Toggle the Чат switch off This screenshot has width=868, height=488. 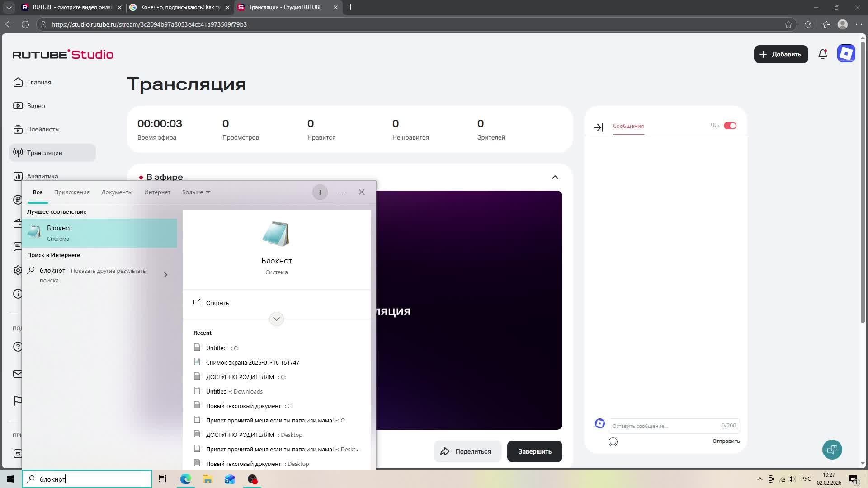[730, 126]
